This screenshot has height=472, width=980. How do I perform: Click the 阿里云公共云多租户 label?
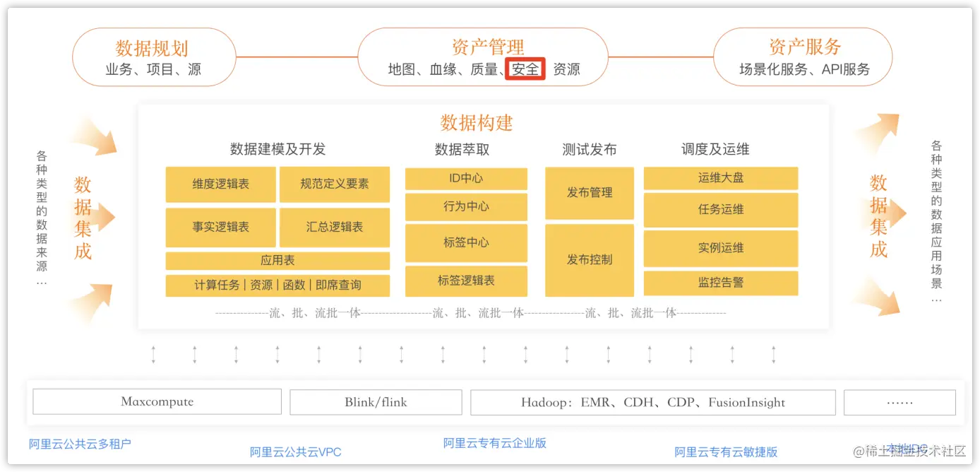(80, 444)
